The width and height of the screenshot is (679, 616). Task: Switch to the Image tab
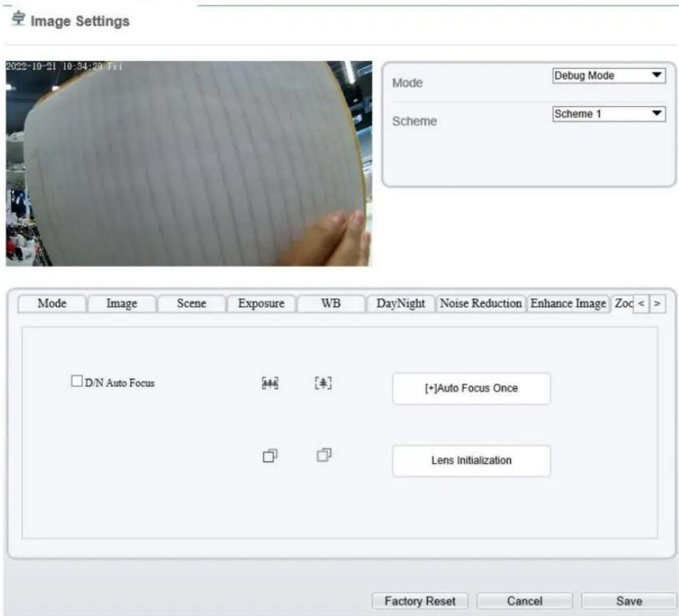(122, 304)
